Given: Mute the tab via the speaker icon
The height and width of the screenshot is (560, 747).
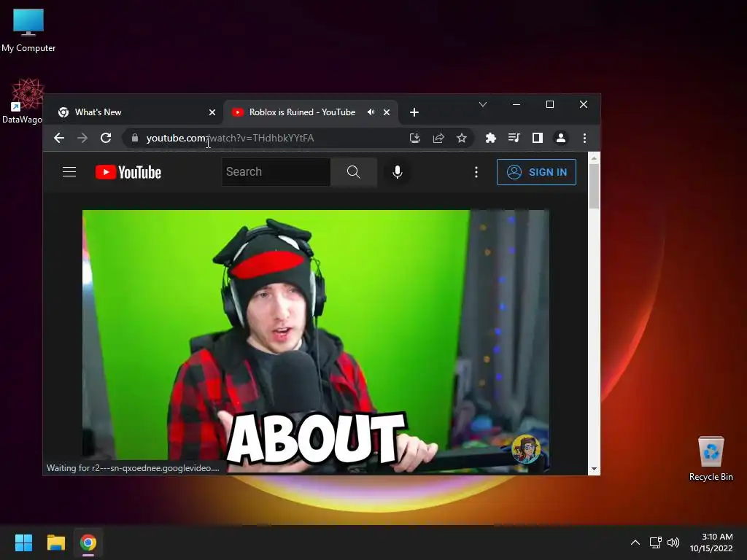Looking at the screenshot, I should click(x=371, y=112).
